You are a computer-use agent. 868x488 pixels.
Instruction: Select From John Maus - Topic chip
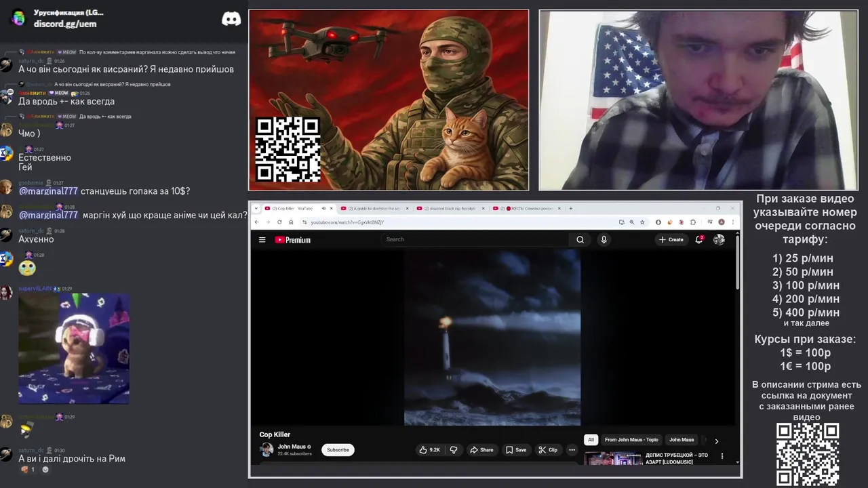click(x=631, y=440)
